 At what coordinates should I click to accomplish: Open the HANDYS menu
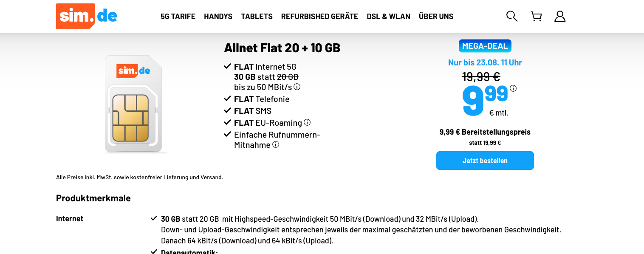coord(218,17)
